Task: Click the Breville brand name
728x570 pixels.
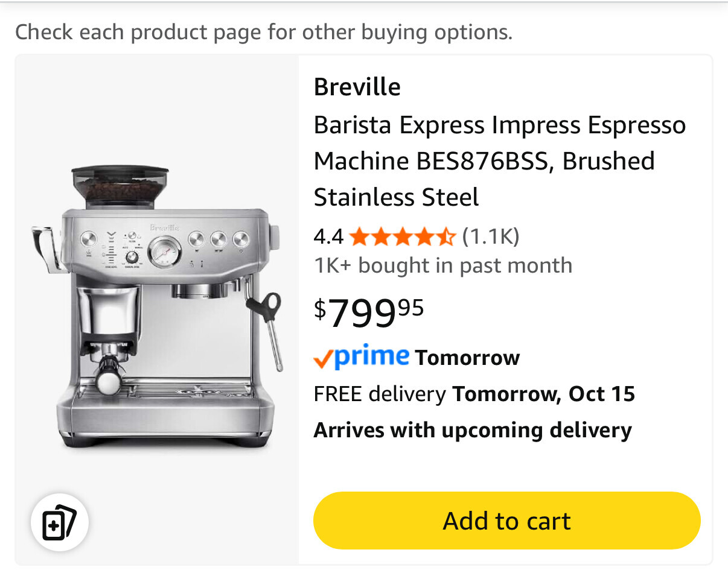Action: [x=357, y=87]
